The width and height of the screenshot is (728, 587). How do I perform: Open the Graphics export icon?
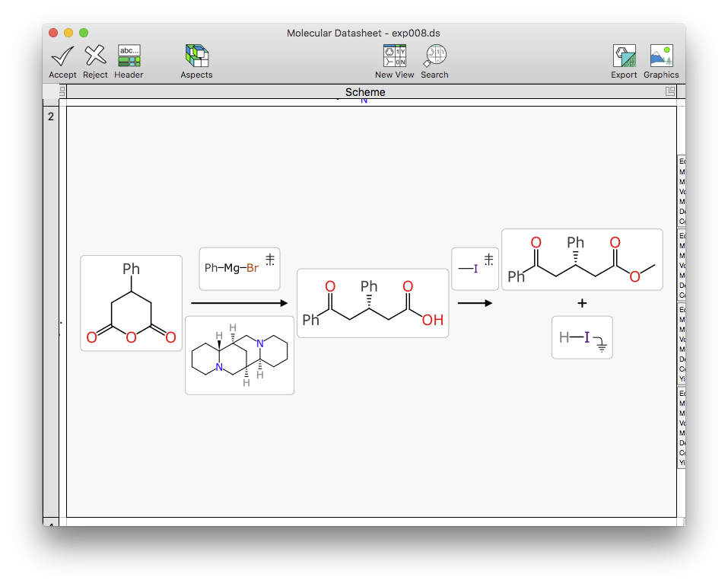661,56
